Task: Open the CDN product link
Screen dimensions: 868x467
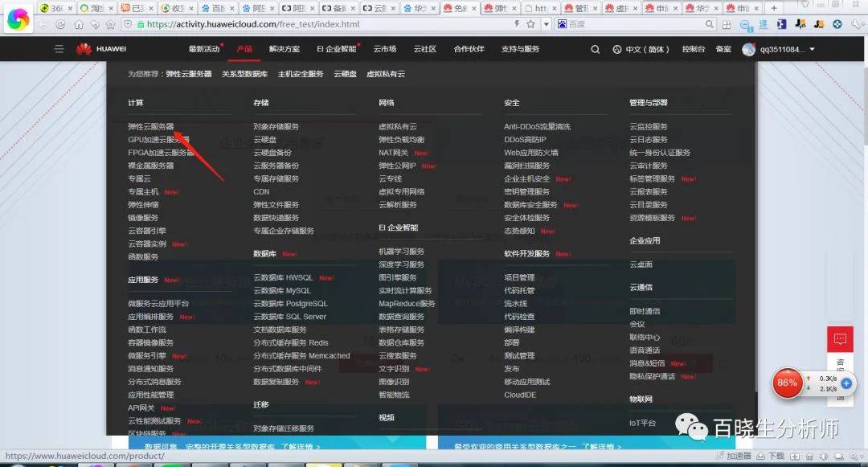Action: coord(261,191)
